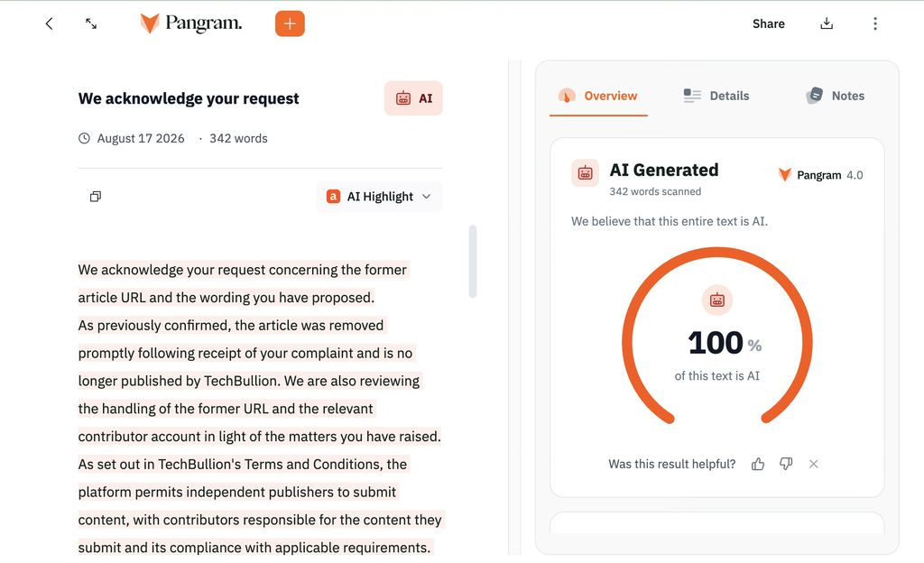
Task: Open the AI Highlight dropdown
Action: [x=379, y=196]
